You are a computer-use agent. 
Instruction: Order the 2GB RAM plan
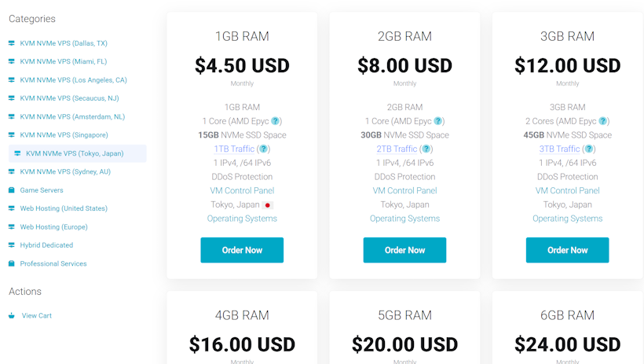[404, 250]
